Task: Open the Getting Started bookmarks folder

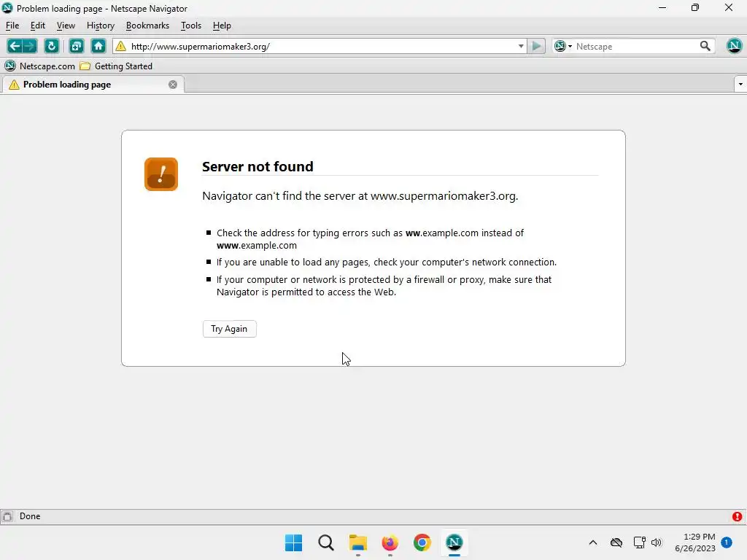Action: point(116,66)
